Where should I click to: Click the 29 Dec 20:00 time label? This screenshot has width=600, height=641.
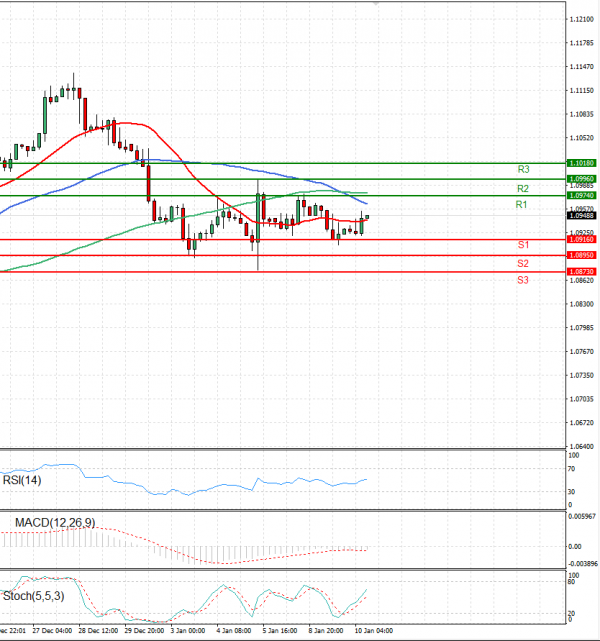click(144, 631)
